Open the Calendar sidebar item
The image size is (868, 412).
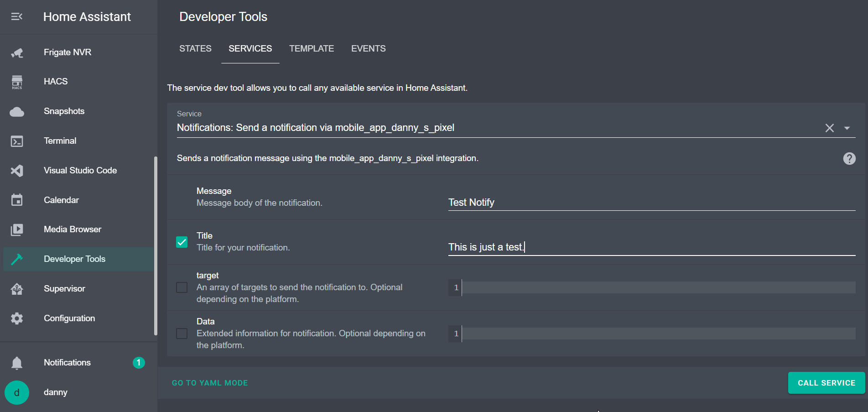tap(78, 200)
